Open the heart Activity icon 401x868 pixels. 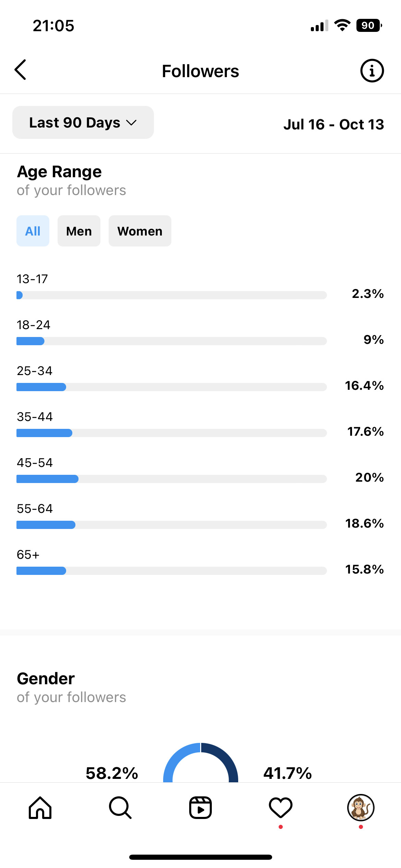281,807
